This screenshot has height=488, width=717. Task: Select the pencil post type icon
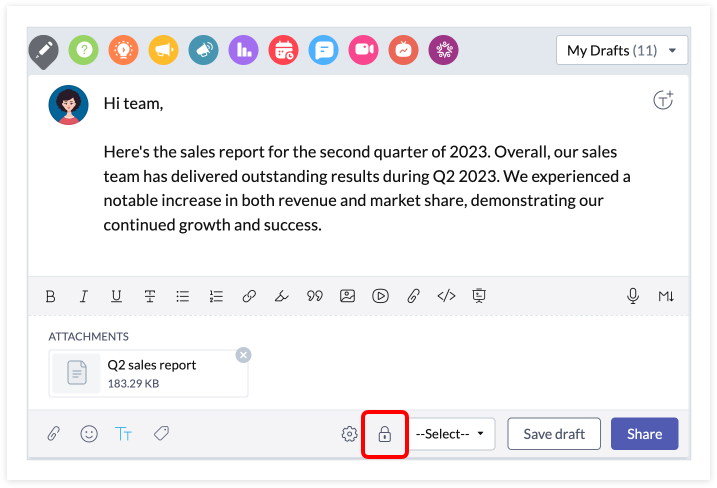pos(44,50)
